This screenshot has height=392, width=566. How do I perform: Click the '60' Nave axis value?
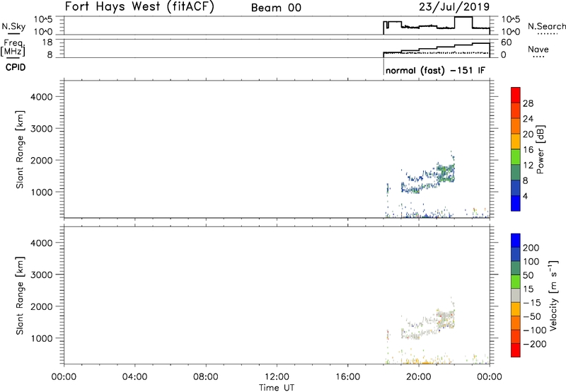506,42
